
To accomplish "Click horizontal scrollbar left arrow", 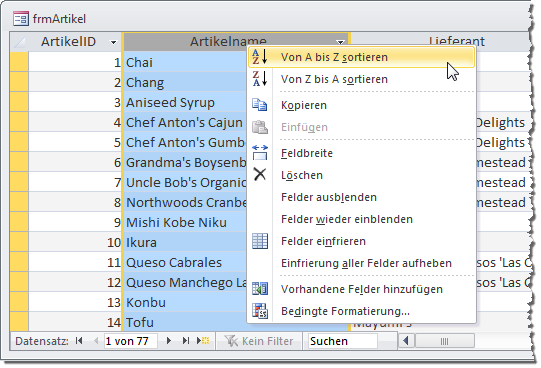I will [x=406, y=341].
